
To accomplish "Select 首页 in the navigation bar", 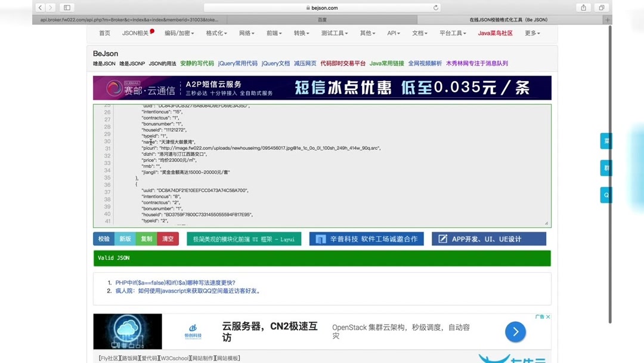I will pyautogui.click(x=104, y=33).
